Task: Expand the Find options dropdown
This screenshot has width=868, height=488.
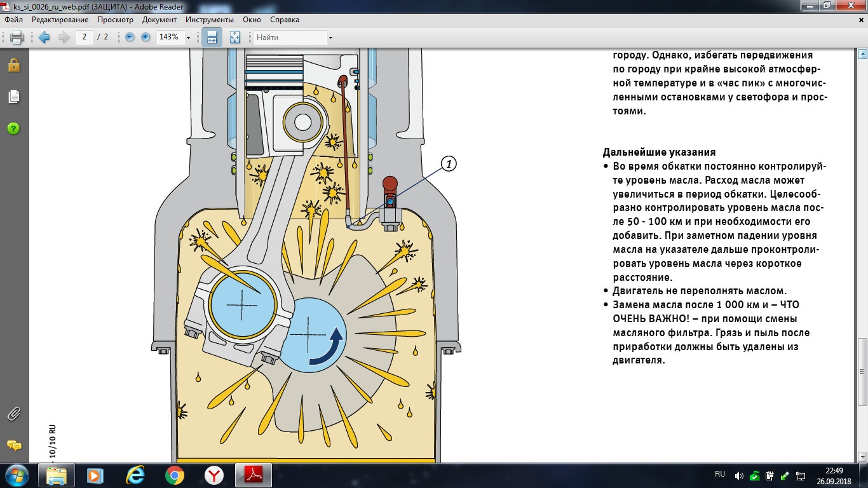Action: click(330, 37)
